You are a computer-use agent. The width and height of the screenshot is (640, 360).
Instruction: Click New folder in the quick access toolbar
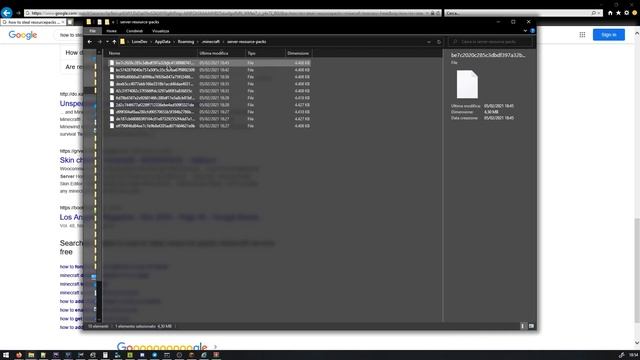point(107,22)
